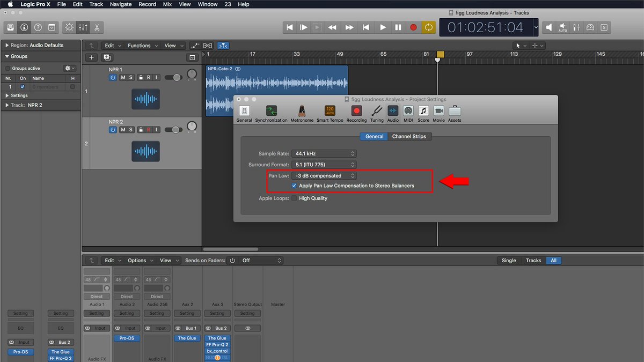644x362 pixels.
Task: Expand the Region: Audio Defaults disclosure triangle
Action: pyautogui.click(x=7, y=46)
